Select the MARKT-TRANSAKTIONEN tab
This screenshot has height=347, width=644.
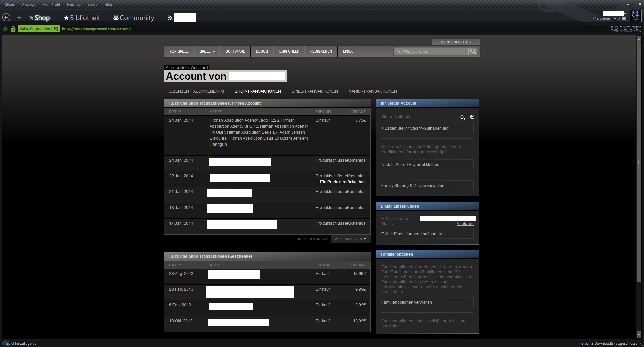click(x=373, y=91)
